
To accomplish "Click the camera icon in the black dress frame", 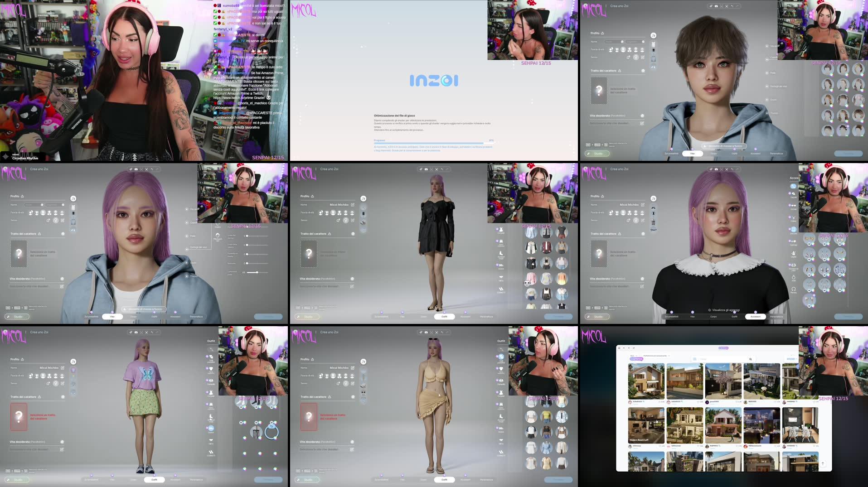I will pyautogui.click(x=426, y=169).
